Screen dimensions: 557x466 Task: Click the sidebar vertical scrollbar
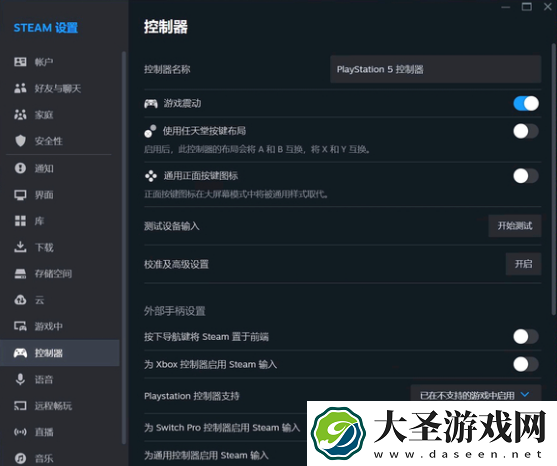pos(124,248)
